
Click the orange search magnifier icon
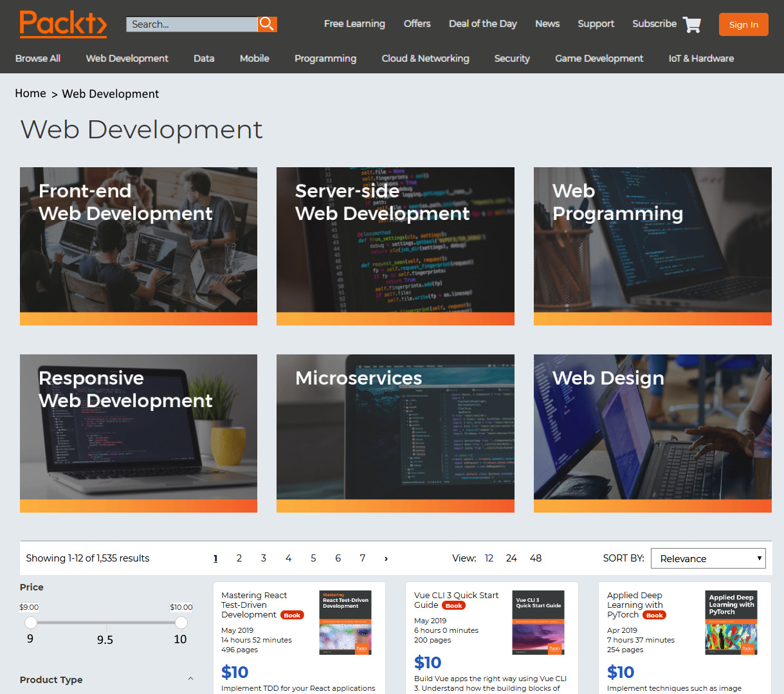tap(267, 24)
